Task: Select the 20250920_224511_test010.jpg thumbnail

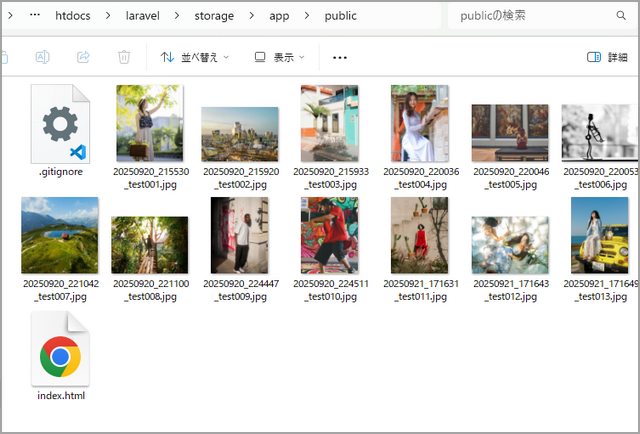Action: pos(330,235)
